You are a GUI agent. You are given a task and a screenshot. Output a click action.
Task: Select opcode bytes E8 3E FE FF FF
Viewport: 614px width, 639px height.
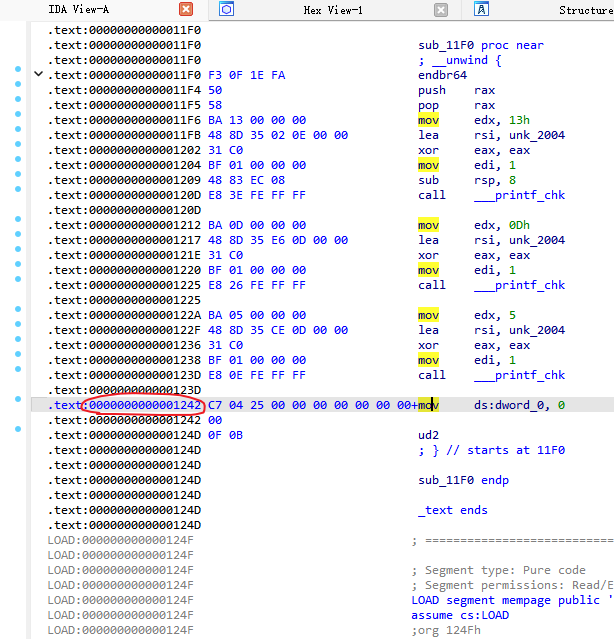click(257, 195)
